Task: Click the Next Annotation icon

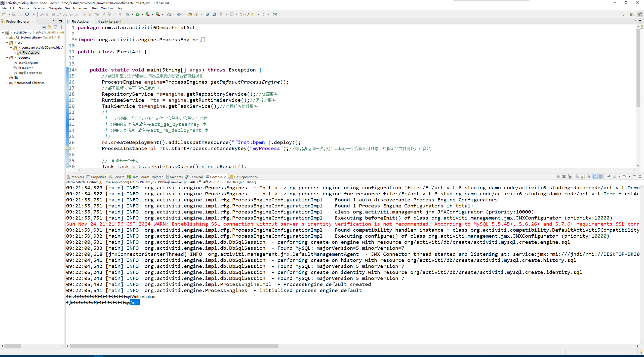Action: 222,14
